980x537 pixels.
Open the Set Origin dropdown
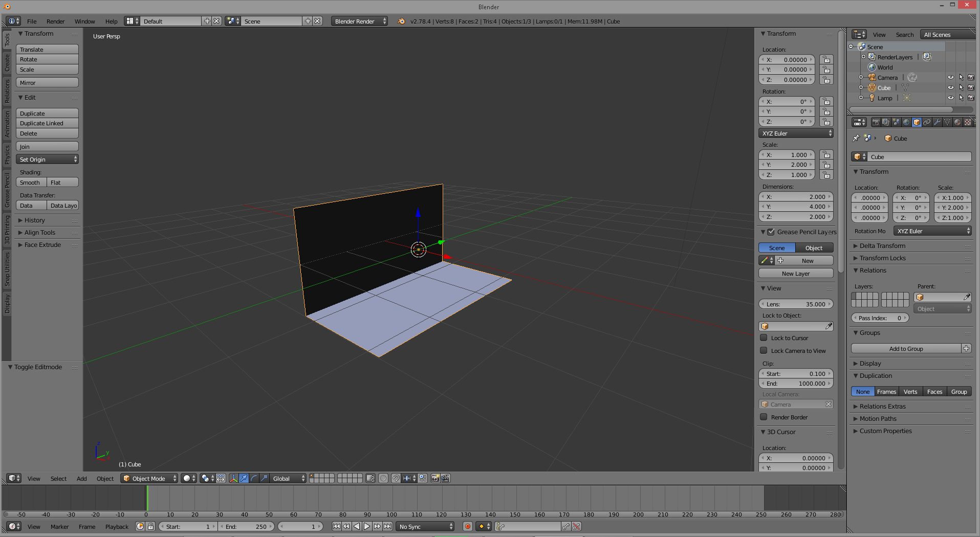[x=47, y=160]
